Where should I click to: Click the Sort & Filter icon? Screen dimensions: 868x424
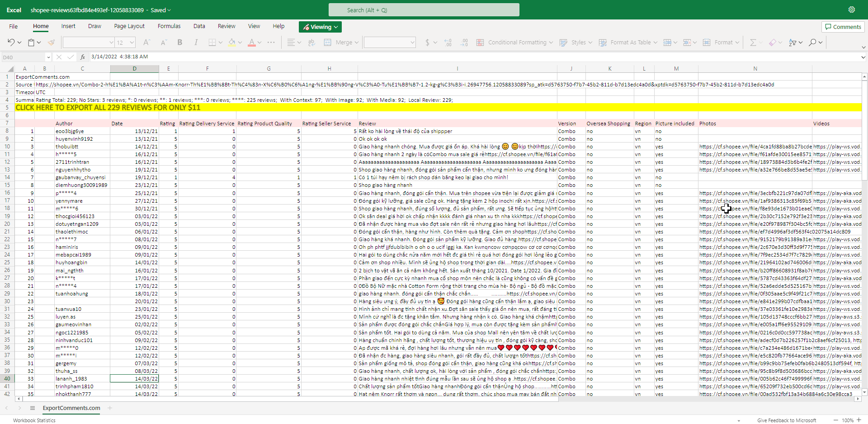pos(793,42)
